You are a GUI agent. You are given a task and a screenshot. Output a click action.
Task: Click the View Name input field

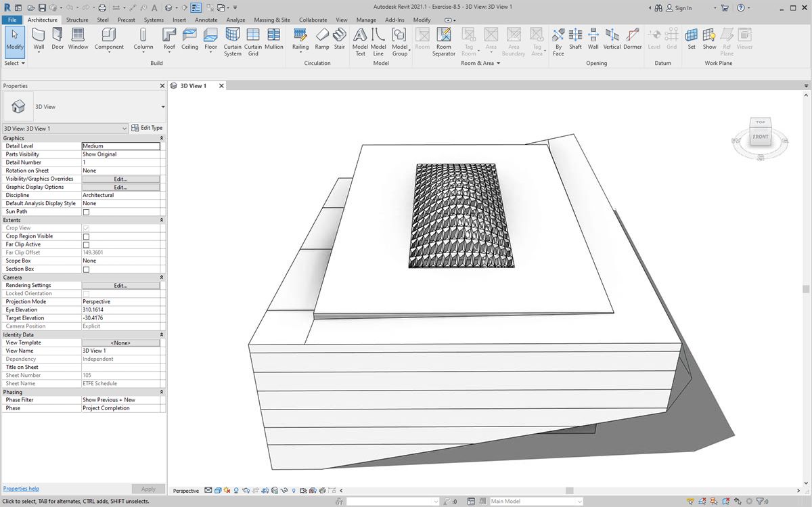pyautogui.click(x=120, y=351)
